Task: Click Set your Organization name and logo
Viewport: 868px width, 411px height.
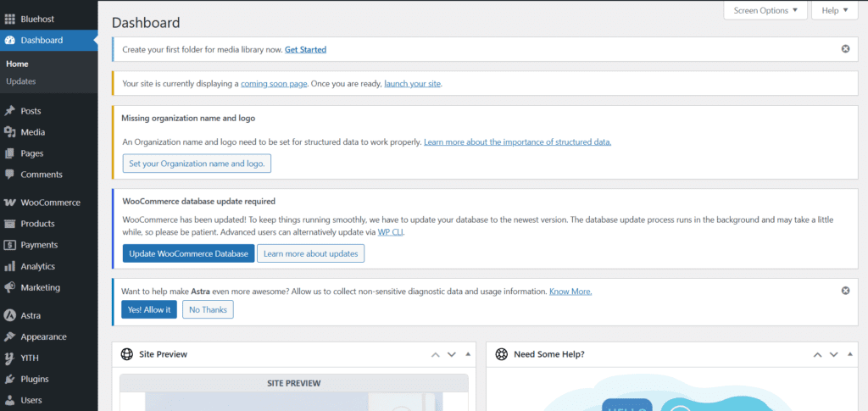Action: click(x=197, y=164)
